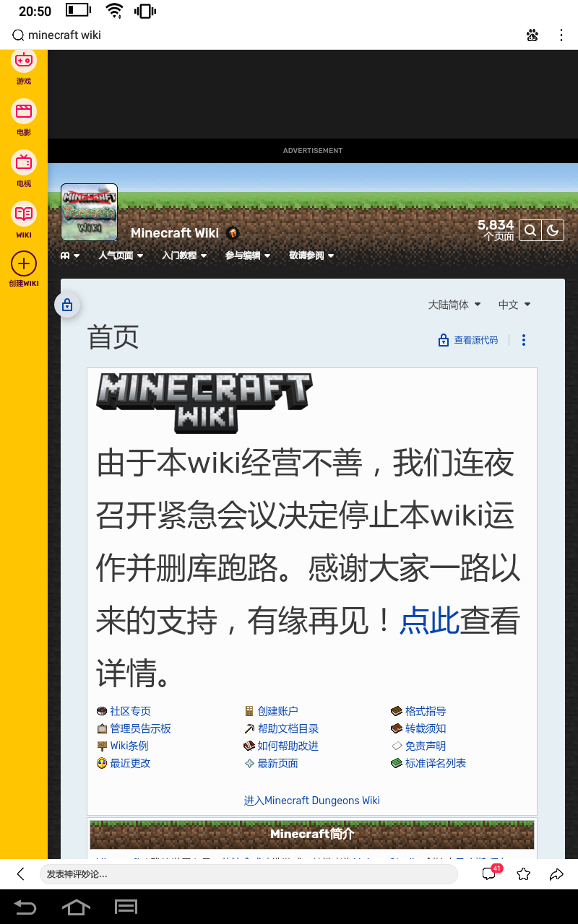Image resolution: width=578 pixels, height=924 pixels.
Task: Click the page protection lock icon
Action: point(67,305)
